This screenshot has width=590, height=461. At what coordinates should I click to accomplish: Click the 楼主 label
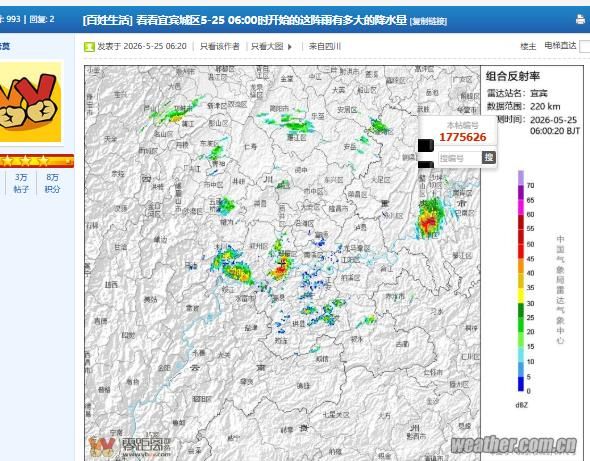pos(528,46)
